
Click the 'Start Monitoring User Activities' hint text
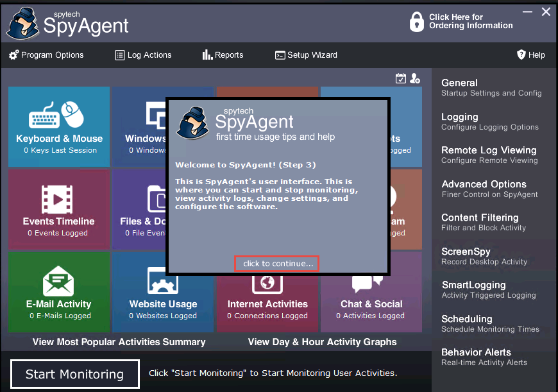tap(273, 373)
